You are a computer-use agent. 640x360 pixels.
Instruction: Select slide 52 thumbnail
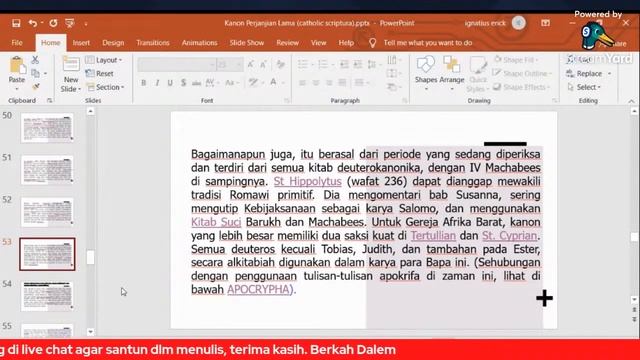click(47, 212)
